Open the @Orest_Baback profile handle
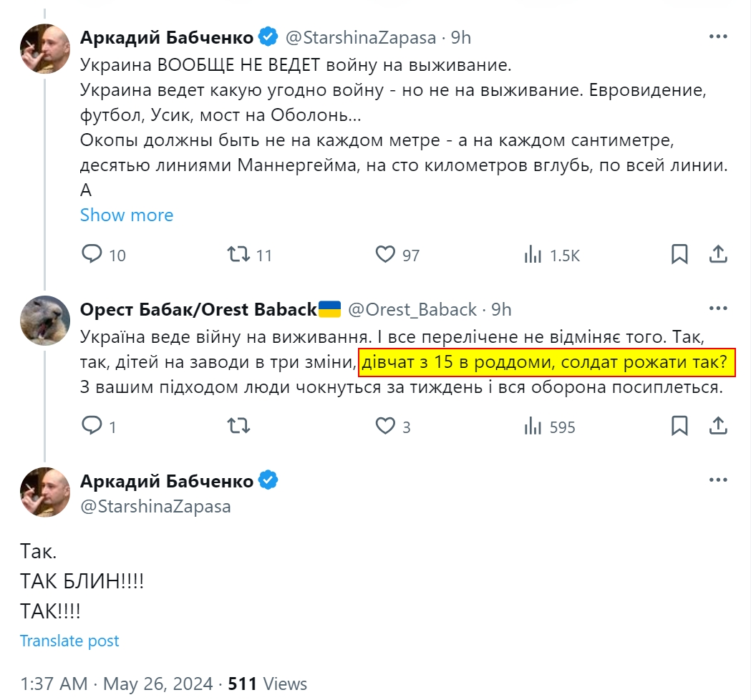The height and width of the screenshot is (700, 751). click(x=412, y=309)
